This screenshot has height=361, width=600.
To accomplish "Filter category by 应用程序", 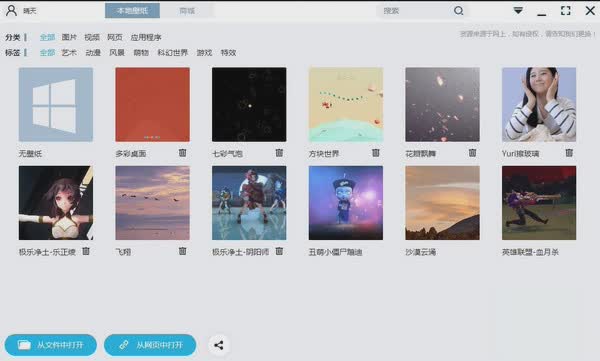I will pyautogui.click(x=146, y=37).
